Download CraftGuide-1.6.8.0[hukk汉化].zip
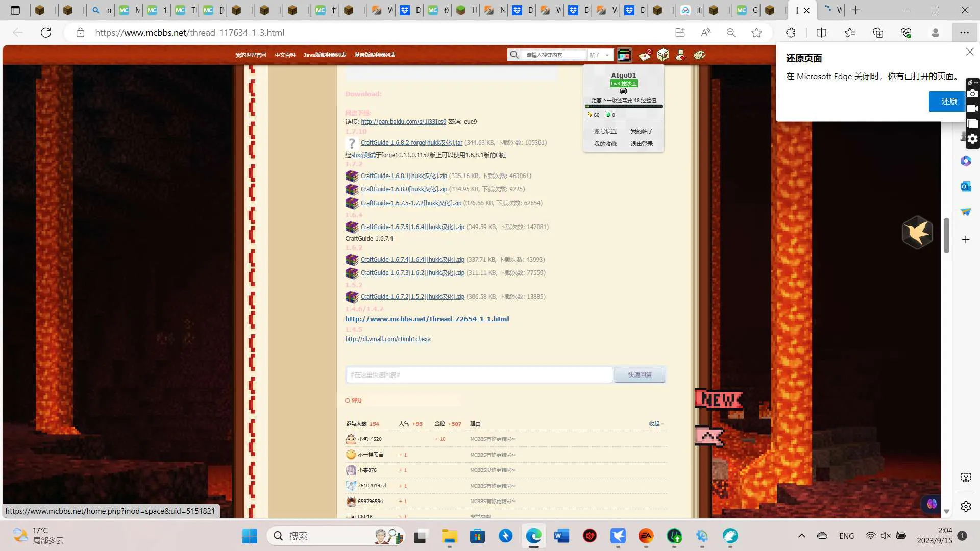This screenshot has width=980, height=551. pos(404,189)
